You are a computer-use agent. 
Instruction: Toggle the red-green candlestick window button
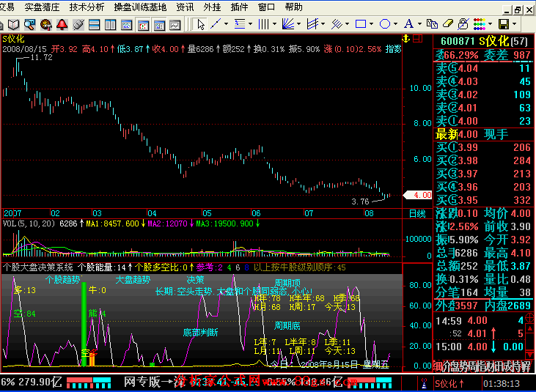(x=143, y=25)
